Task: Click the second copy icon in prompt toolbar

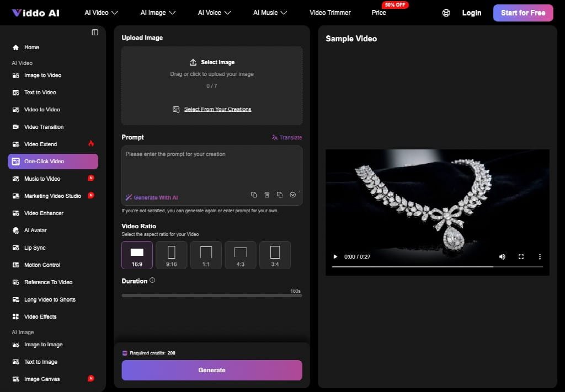Action: 280,195
